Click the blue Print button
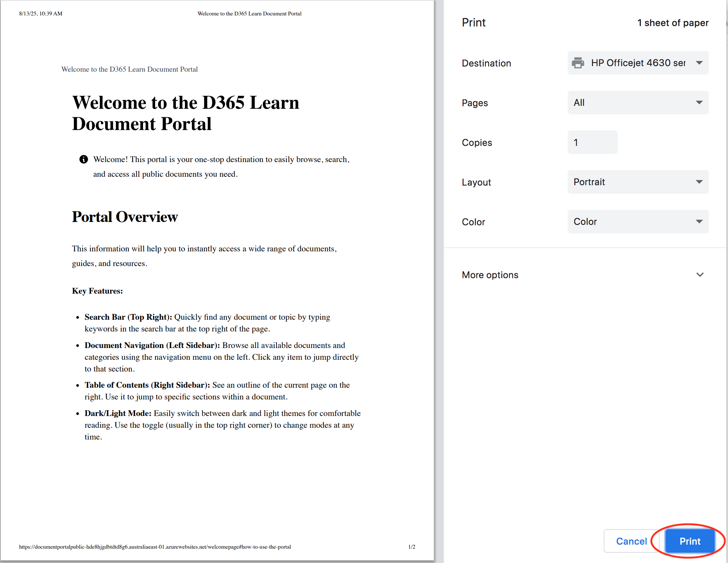The height and width of the screenshot is (563, 728). coord(690,541)
